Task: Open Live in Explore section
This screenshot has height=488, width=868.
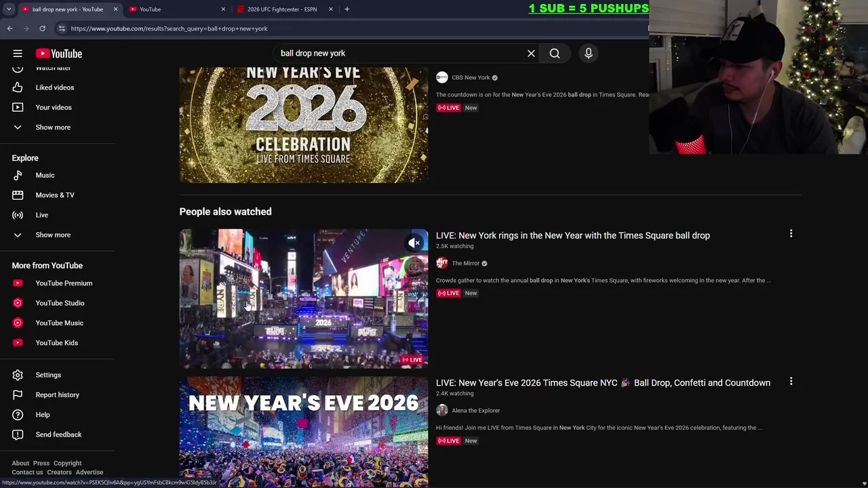Action: (58, 215)
